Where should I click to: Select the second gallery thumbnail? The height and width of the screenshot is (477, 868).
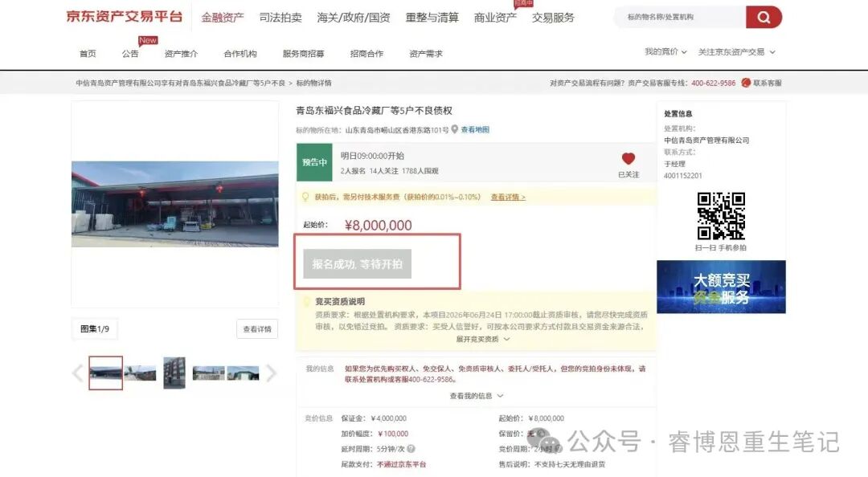[x=140, y=373]
